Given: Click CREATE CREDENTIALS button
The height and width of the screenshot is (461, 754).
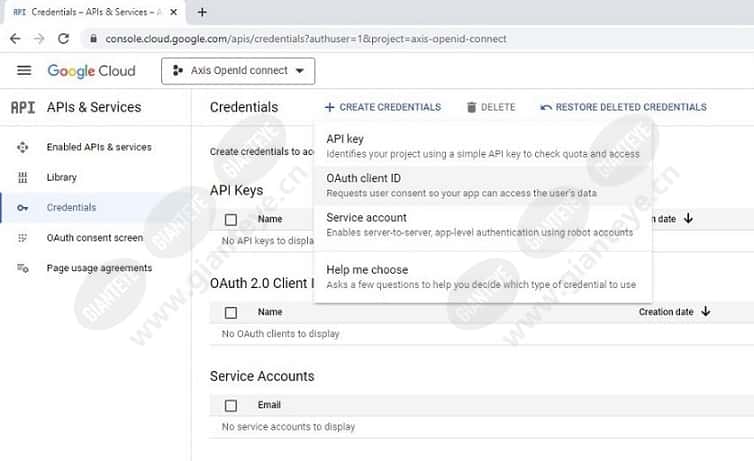Looking at the screenshot, I should [x=383, y=107].
